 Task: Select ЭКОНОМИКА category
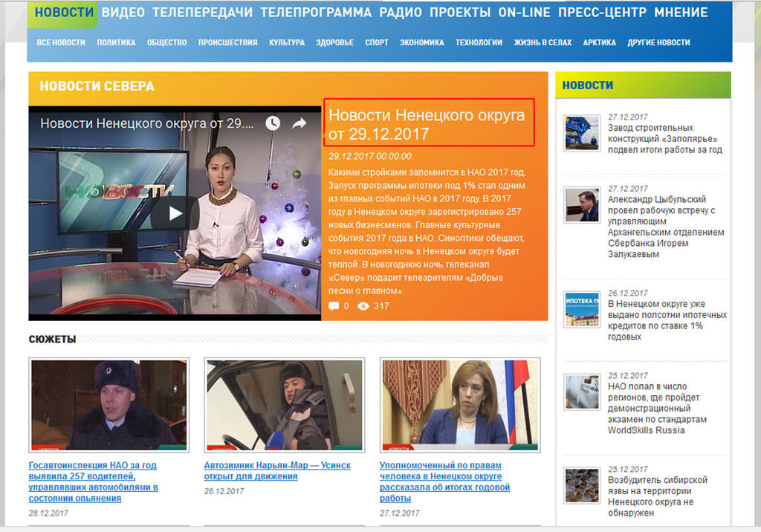[422, 42]
